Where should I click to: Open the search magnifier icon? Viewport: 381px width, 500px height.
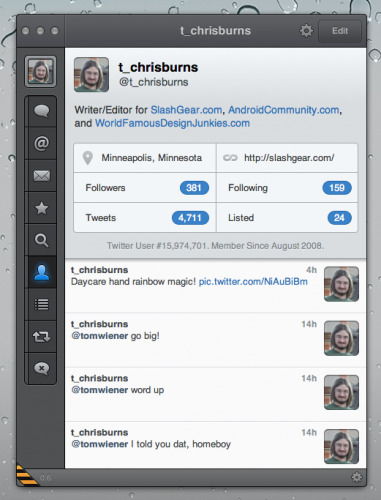41,240
